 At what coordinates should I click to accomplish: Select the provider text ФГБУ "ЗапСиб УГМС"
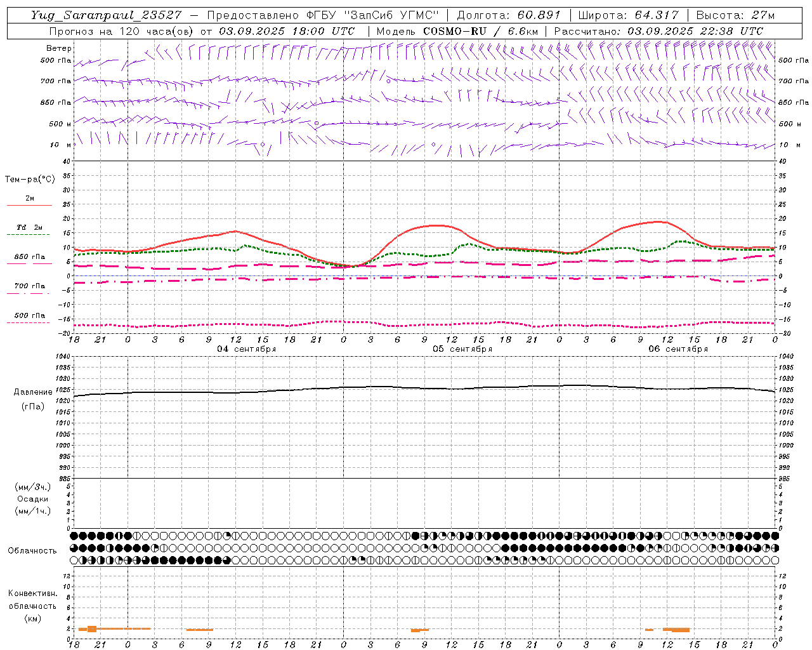point(373,15)
